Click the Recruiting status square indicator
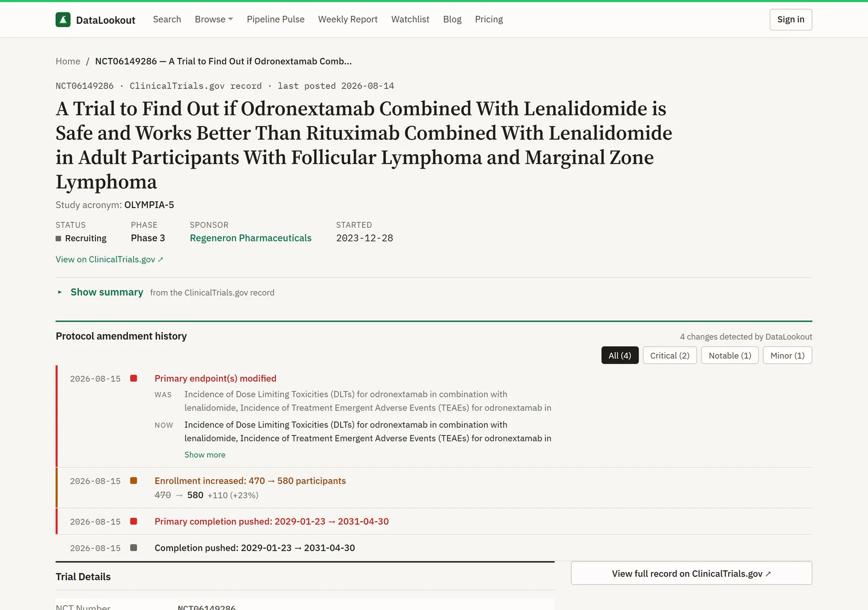868x610 pixels. (x=58, y=239)
